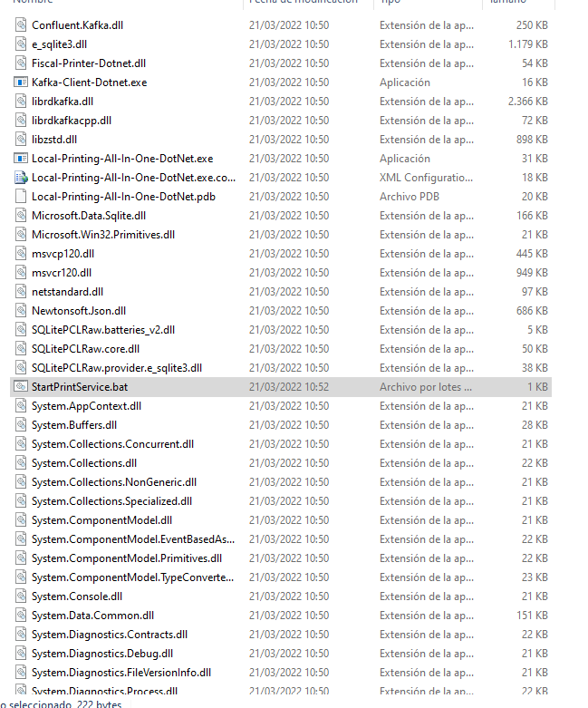The height and width of the screenshot is (708, 588).
Task: Select file name Fiscal-Printer-Dotnet.dll
Action: [x=89, y=63]
